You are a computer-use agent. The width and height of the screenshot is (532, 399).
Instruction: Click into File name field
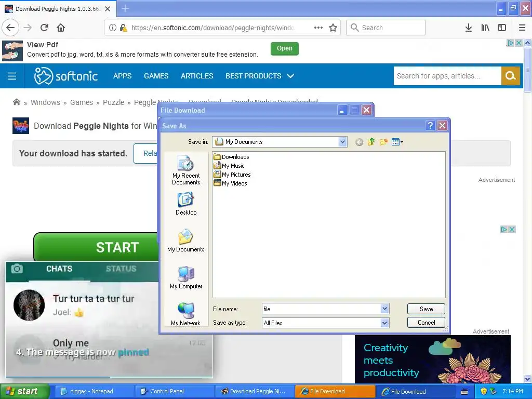[x=321, y=309]
